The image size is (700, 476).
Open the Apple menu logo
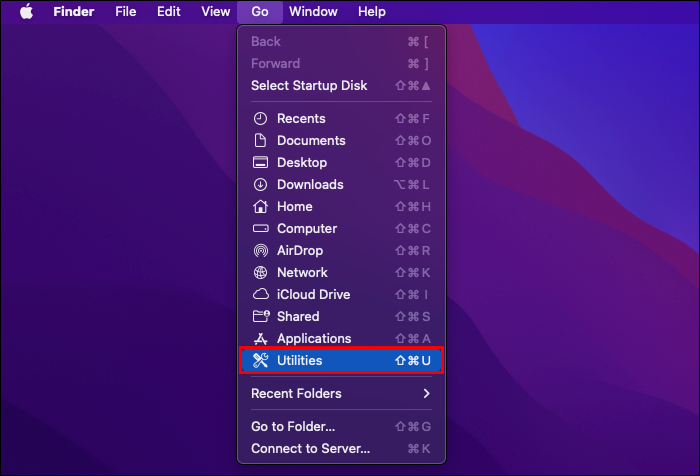pyautogui.click(x=27, y=12)
